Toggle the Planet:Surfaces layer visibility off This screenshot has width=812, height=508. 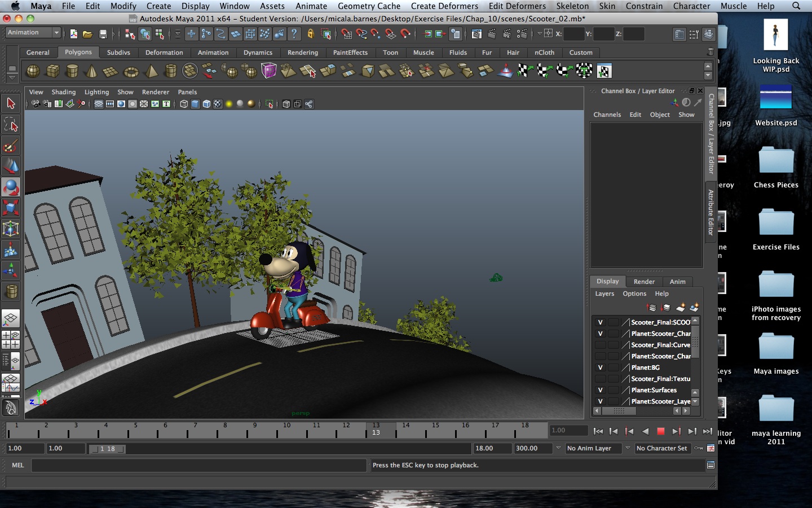pos(600,390)
